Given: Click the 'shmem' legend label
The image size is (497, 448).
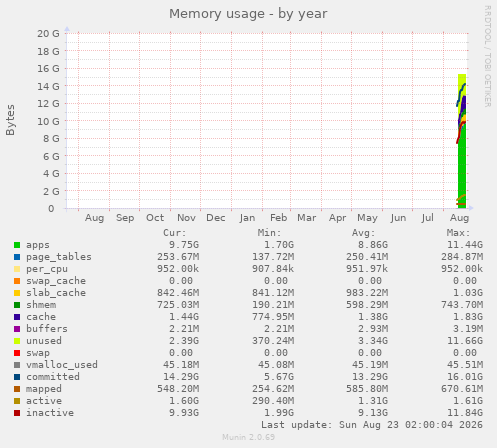Looking at the screenshot, I should (41, 305).
